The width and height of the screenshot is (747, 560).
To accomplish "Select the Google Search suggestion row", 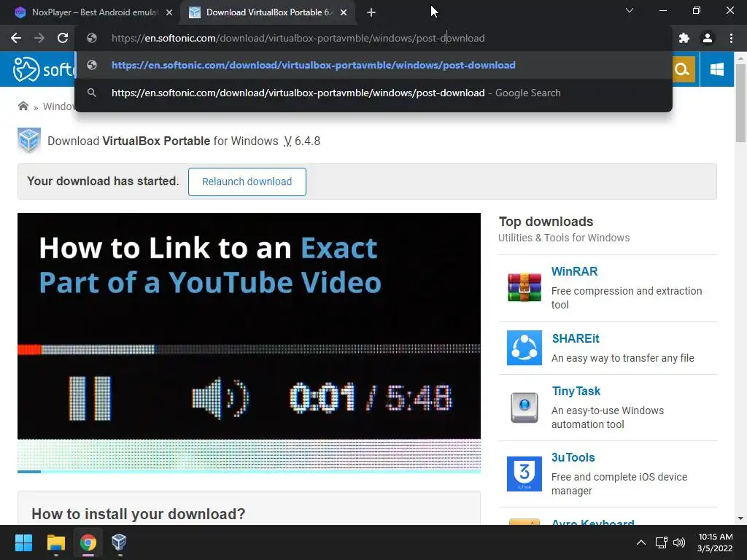I will point(373,93).
